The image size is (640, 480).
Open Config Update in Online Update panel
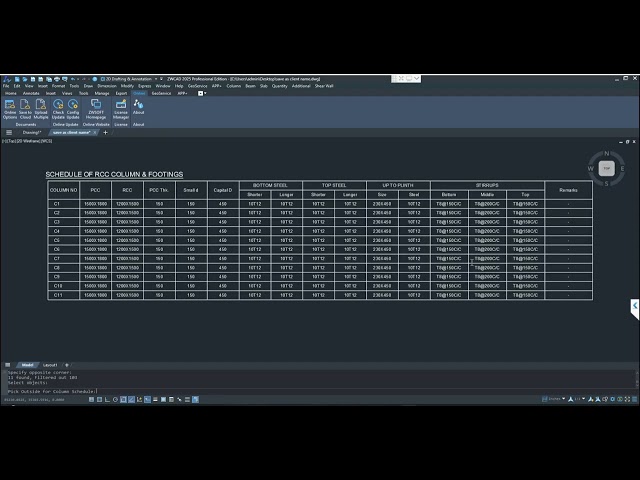click(73, 109)
